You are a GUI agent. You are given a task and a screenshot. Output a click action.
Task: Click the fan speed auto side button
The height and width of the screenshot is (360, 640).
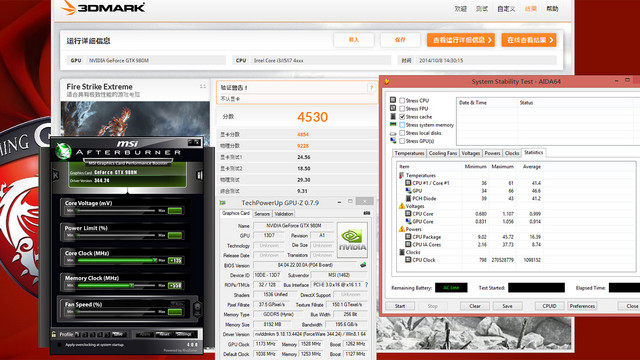coord(198,309)
